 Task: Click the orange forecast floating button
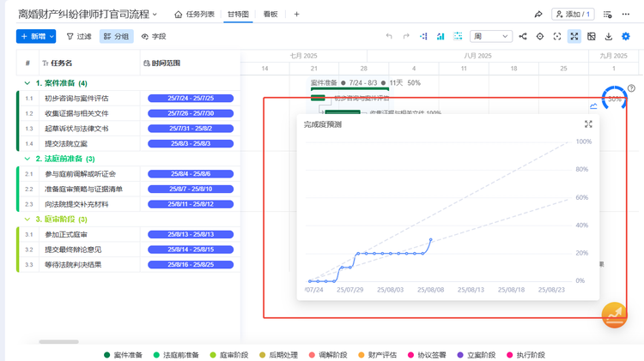point(615,315)
